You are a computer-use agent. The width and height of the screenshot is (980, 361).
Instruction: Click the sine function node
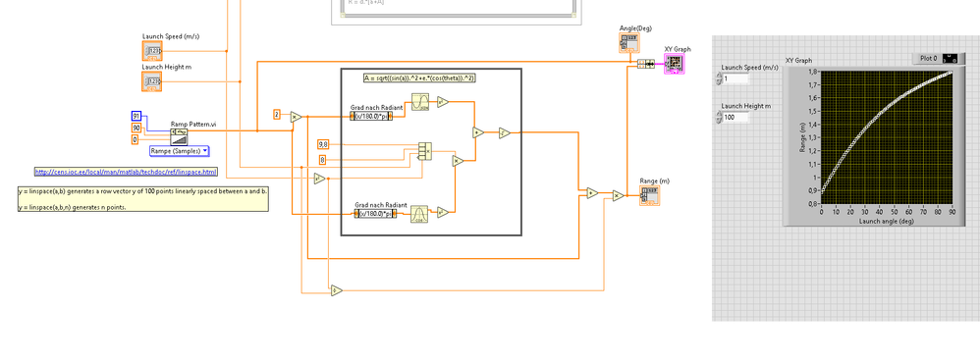pyautogui.click(x=420, y=102)
